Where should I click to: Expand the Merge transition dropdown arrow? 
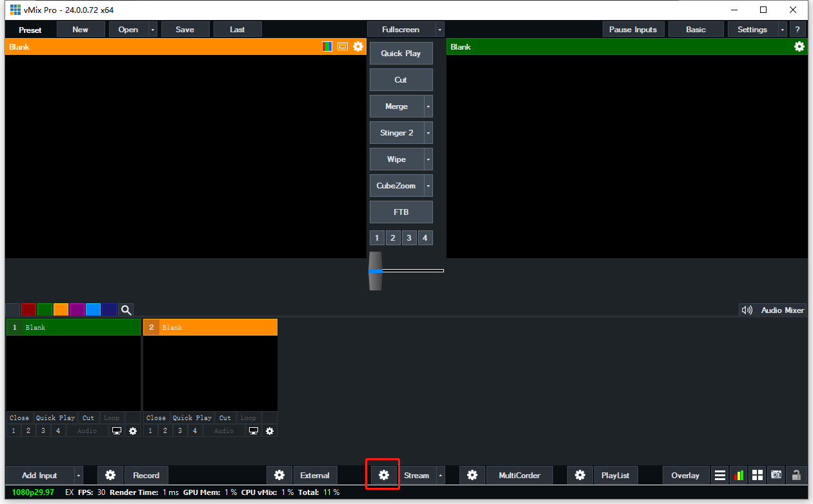click(x=428, y=106)
